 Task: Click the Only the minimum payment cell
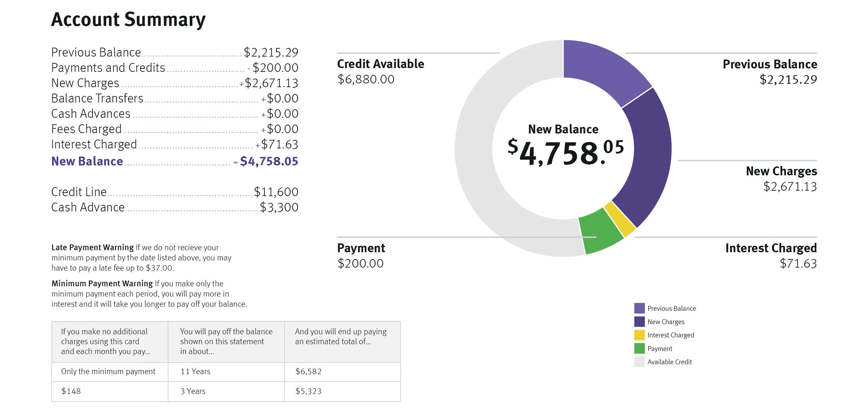[x=108, y=372]
